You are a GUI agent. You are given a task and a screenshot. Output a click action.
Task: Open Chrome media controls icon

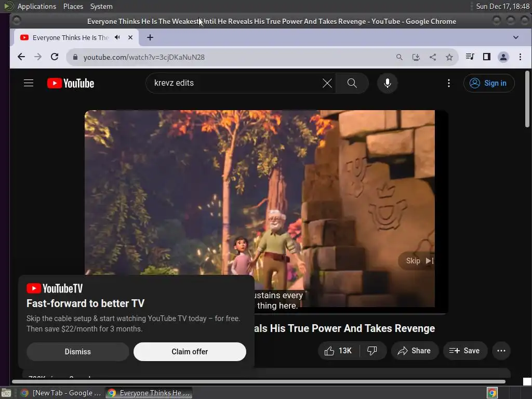click(470, 57)
